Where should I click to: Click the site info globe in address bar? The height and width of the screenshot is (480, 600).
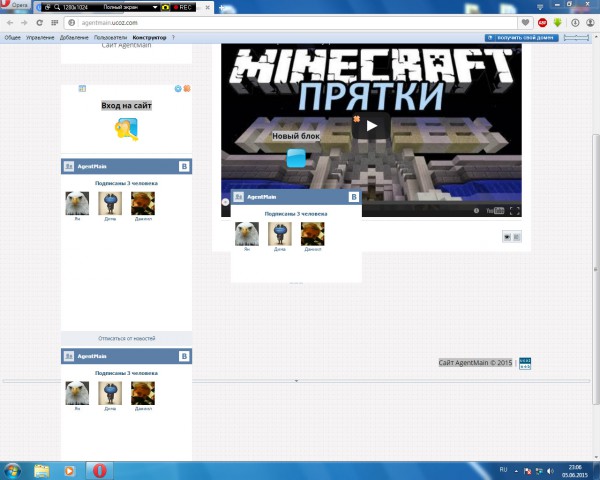click(72, 23)
